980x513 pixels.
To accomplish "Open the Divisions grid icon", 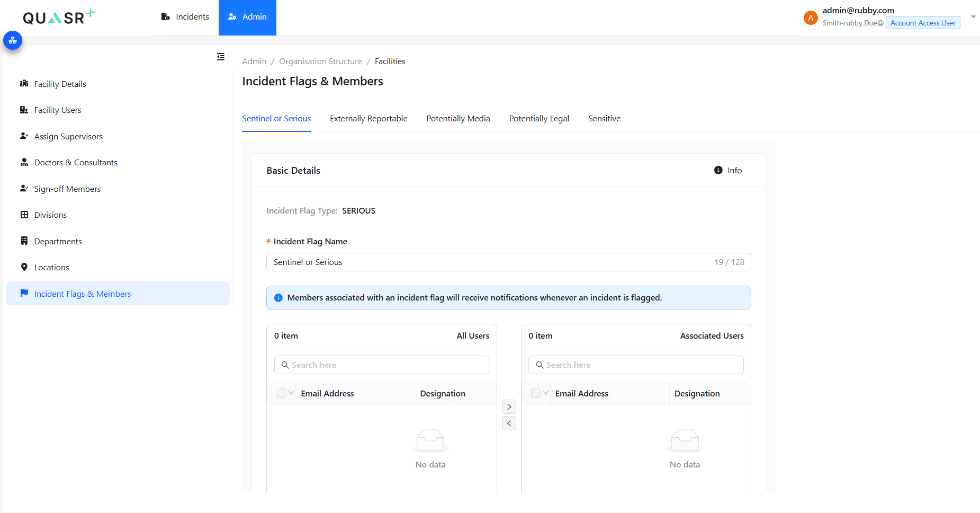I will point(24,215).
